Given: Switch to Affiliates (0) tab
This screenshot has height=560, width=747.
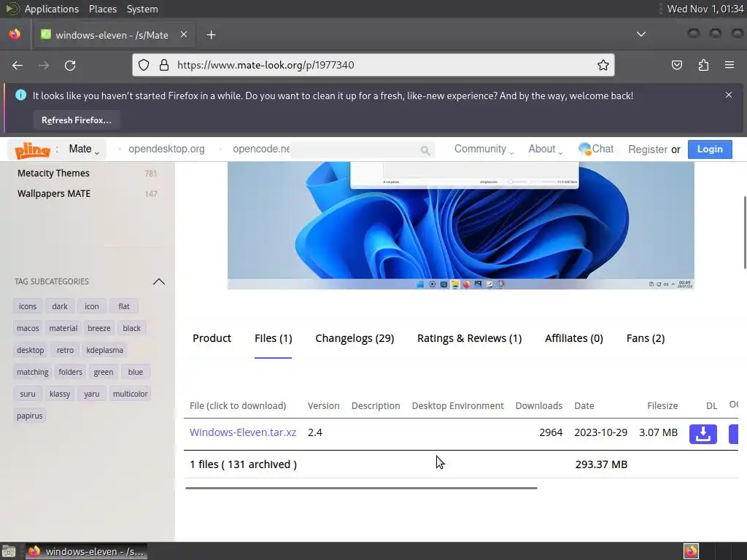Looking at the screenshot, I should pos(573,338).
